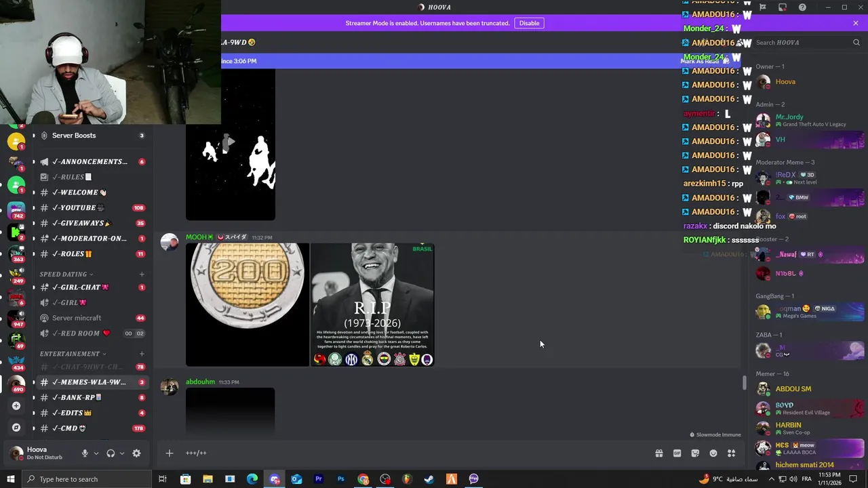Open the apps launcher icon in message bar
This screenshot has height=488, width=868.
pos(732,453)
